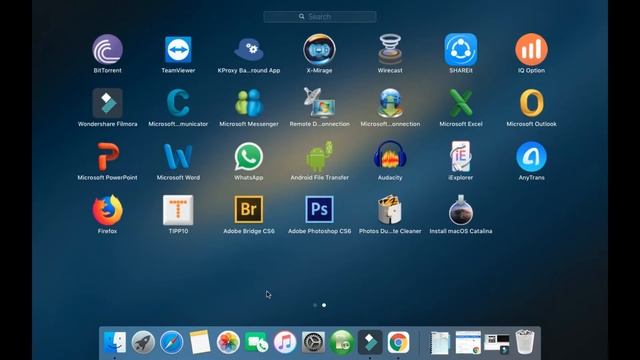Open KProxy Background App
Screen dimensions: 640x360
(249, 49)
